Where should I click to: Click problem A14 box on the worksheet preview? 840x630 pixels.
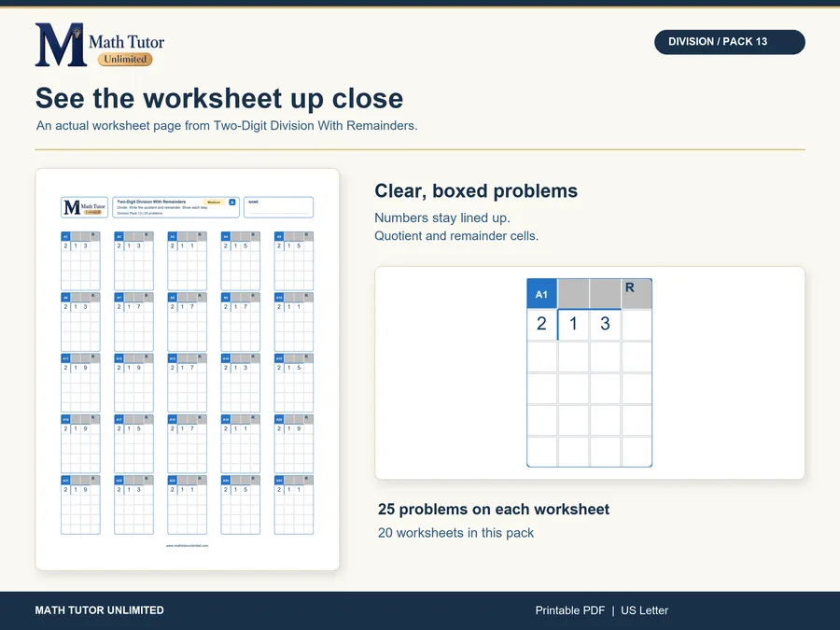tap(241, 383)
